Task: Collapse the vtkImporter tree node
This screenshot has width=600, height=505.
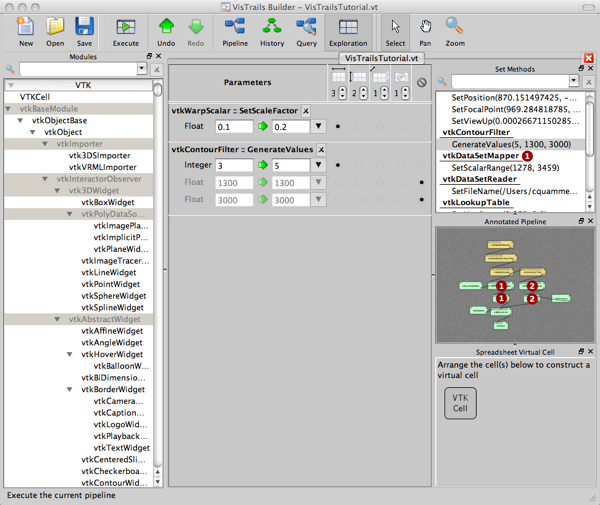Action: click(45, 144)
